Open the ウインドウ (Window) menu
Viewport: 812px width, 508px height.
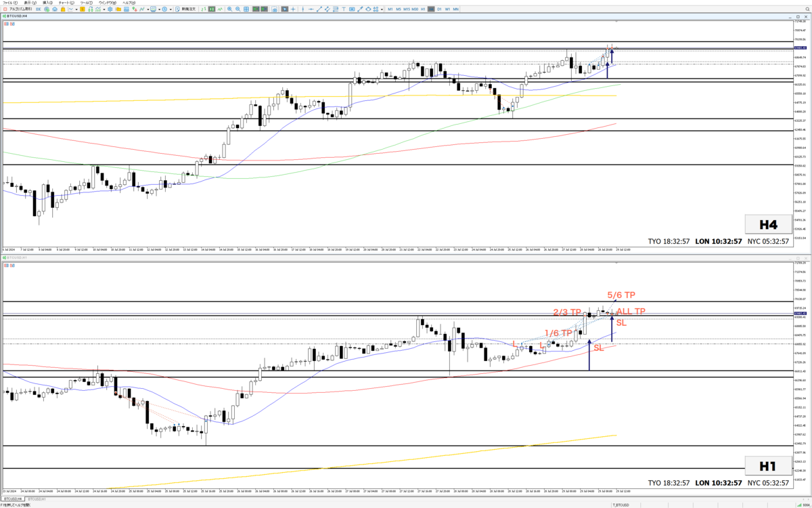(x=108, y=3)
